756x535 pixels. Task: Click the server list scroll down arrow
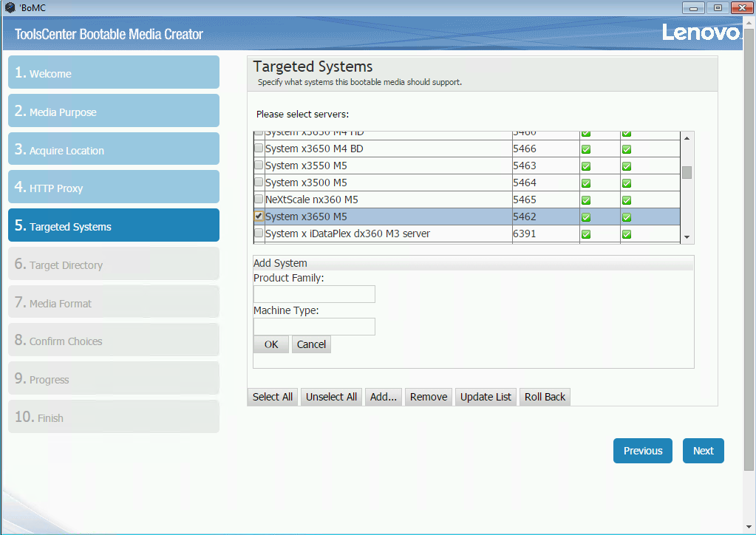click(687, 237)
